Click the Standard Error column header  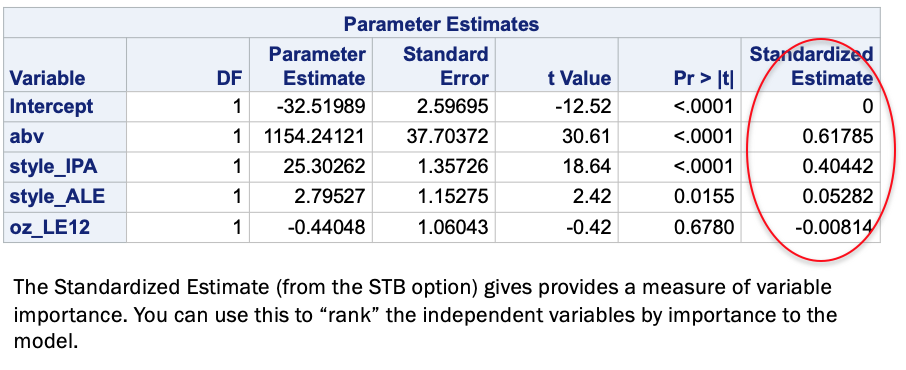click(445, 66)
